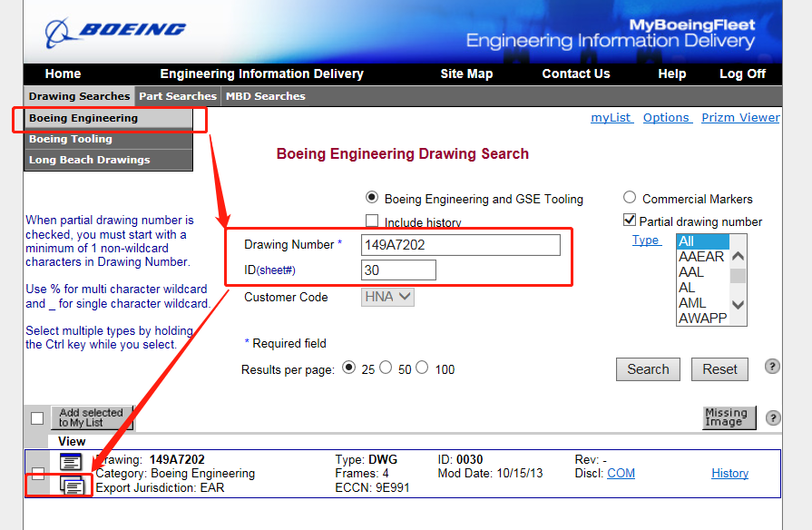The image size is (812, 530).
Task: Click Add selected to My List button
Action: coord(92,417)
